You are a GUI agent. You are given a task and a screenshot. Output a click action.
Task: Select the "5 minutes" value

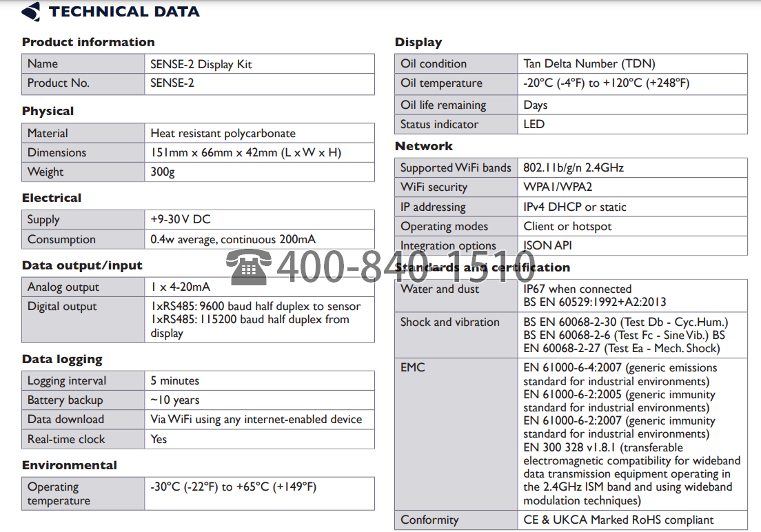coord(174,380)
